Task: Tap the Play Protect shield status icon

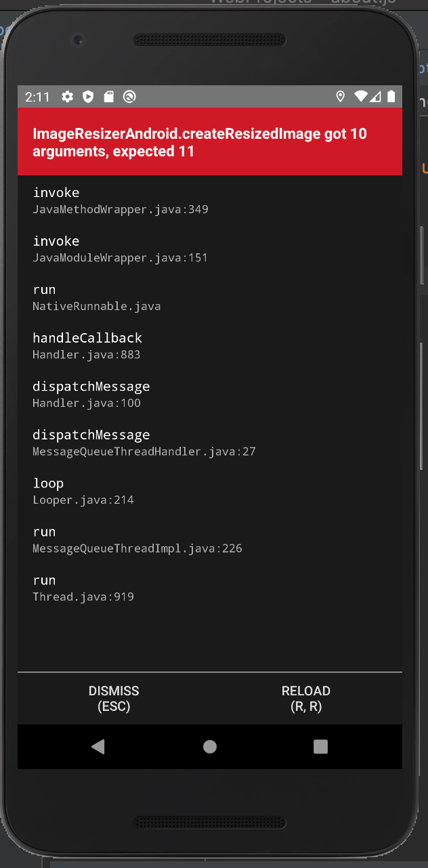Action: [88, 97]
